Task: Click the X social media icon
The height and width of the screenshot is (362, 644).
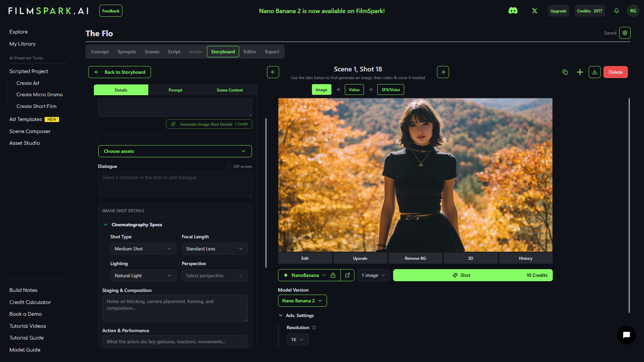Action: pos(535,11)
